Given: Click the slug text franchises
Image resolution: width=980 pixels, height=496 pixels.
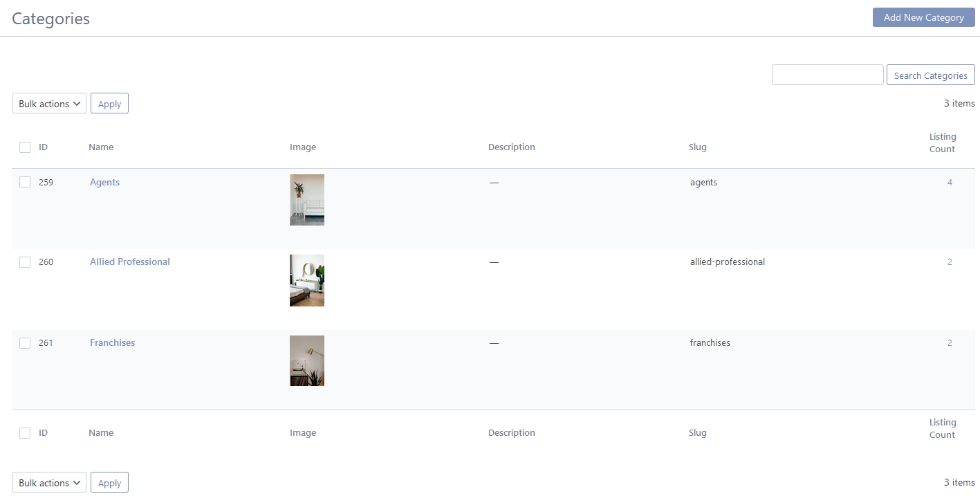Looking at the screenshot, I should click(x=710, y=342).
